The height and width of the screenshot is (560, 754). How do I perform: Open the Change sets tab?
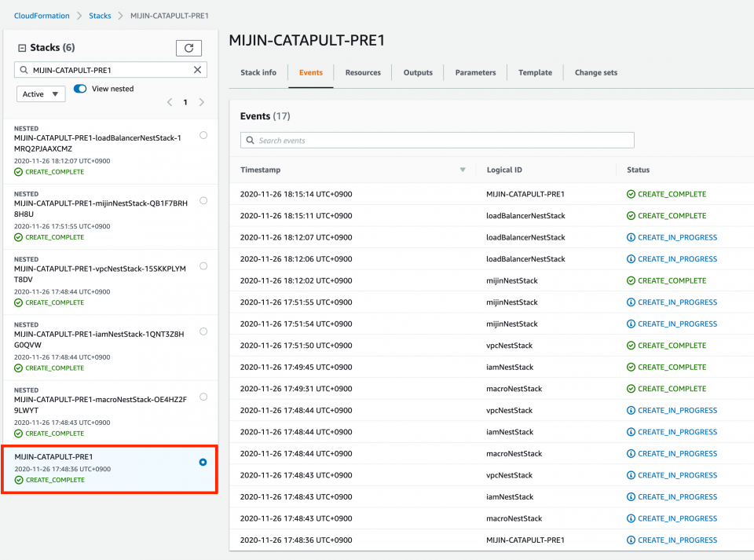(596, 72)
